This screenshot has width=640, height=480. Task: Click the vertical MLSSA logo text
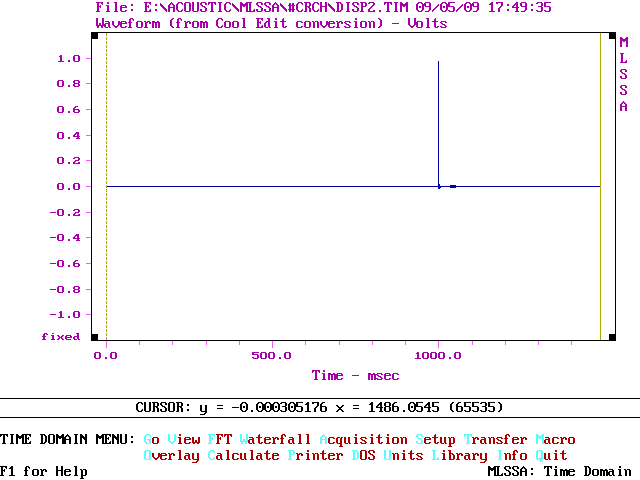click(623, 74)
